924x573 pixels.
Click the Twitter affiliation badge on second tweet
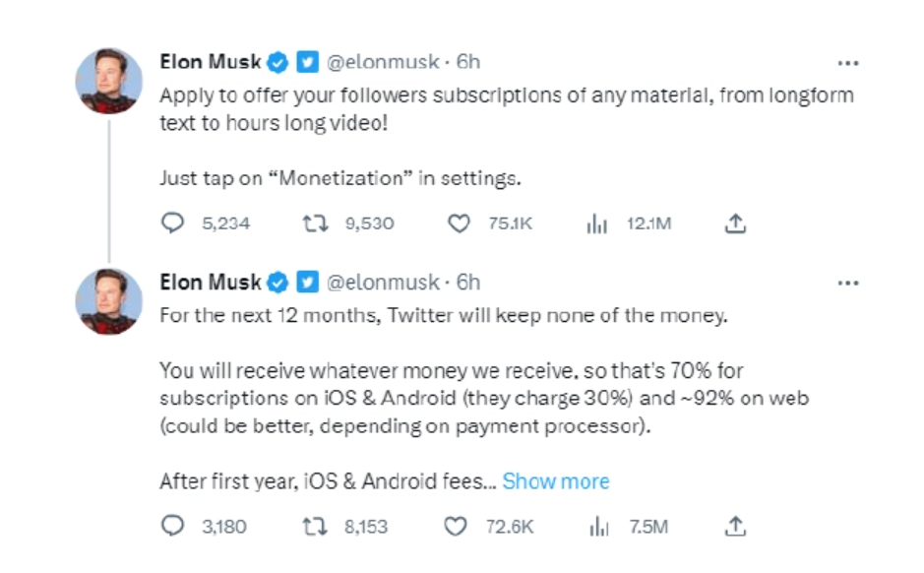click(307, 283)
